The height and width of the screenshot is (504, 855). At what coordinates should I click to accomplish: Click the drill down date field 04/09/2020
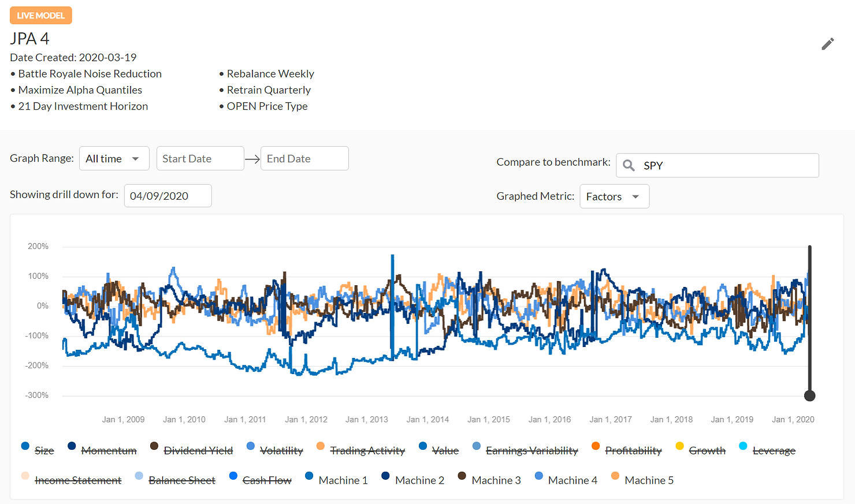click(x=168, y=196)
